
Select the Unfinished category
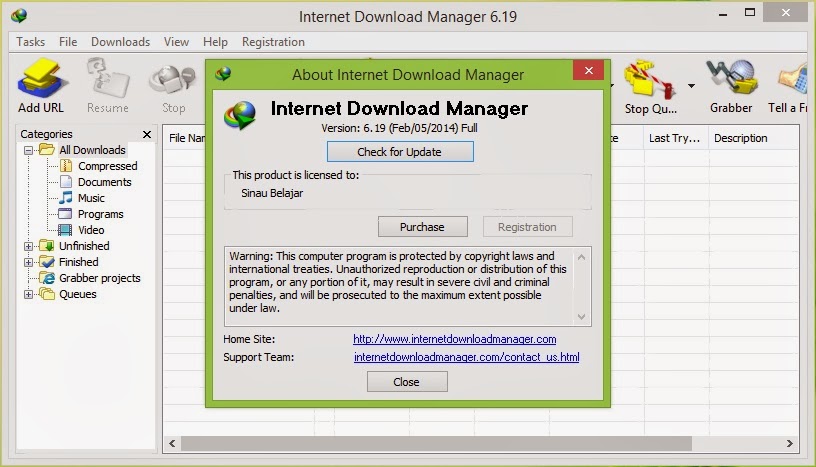[74, 246]
